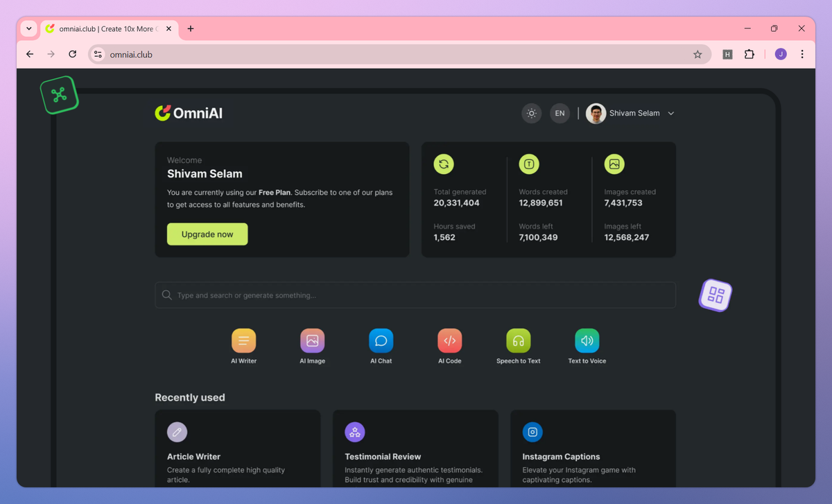Screen dimensions: 832x504
Task: Bookmark this page with the star icon
Action: coord(697,54)
